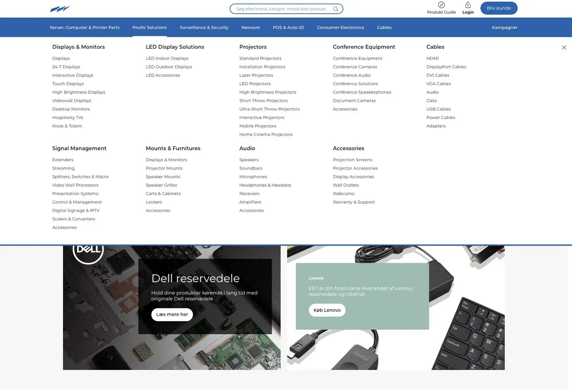Select LED Outdoor Displays
572x392 pixels.
point(169,67)
